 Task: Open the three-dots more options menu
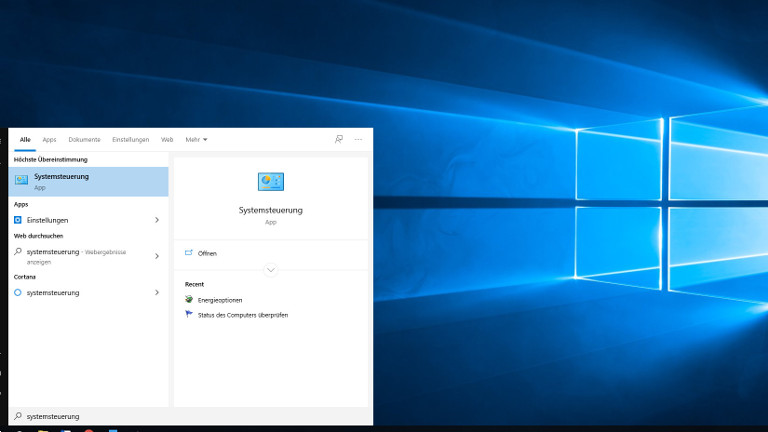point(358,139)
